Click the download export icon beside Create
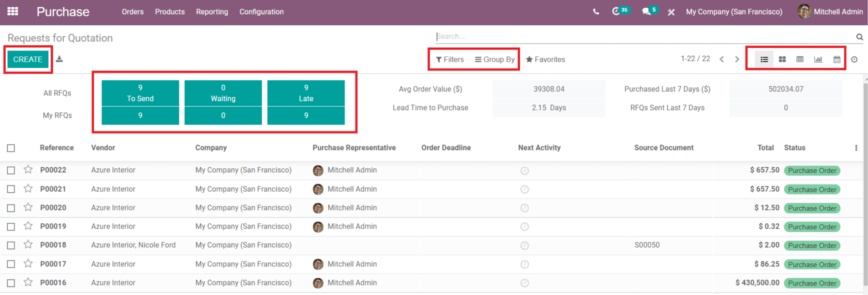 click(x=59, y=59)
